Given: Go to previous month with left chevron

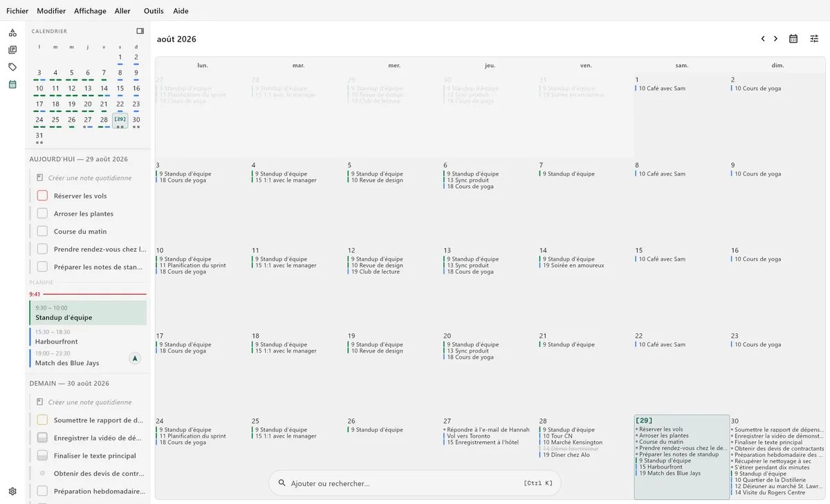Looking at the screenshot, I should point(763,39).
